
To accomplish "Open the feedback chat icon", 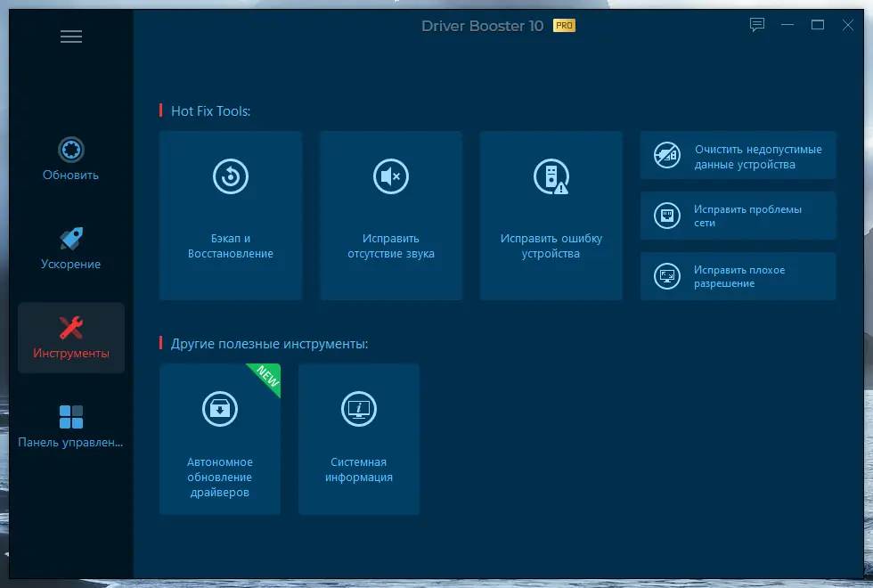I will pyautogui.click(x=756, y=25).
